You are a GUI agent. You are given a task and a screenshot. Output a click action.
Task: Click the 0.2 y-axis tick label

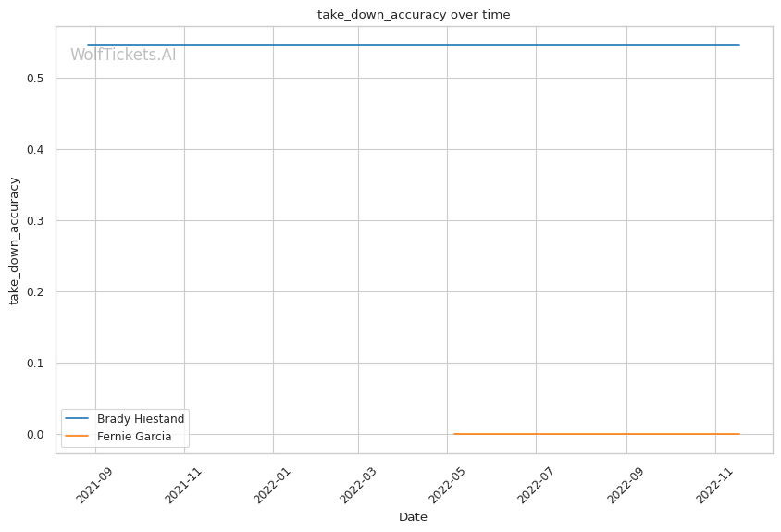point(38,292)
